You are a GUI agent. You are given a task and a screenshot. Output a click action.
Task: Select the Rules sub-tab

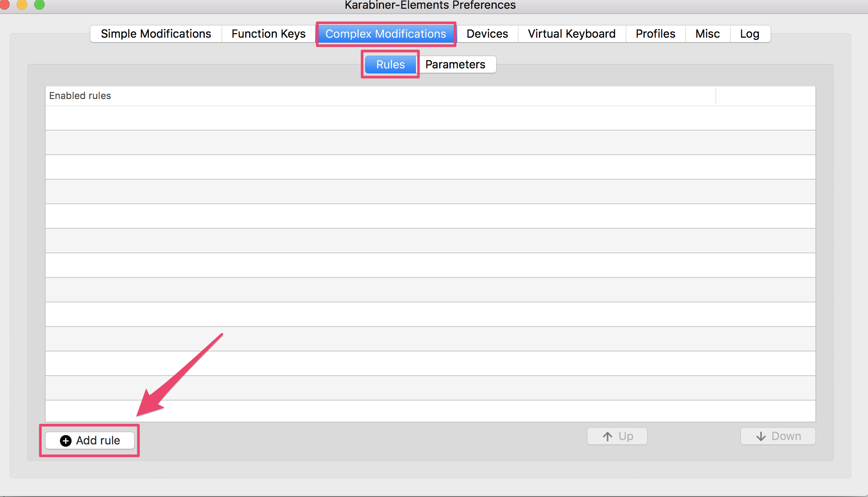pos(390,64)
